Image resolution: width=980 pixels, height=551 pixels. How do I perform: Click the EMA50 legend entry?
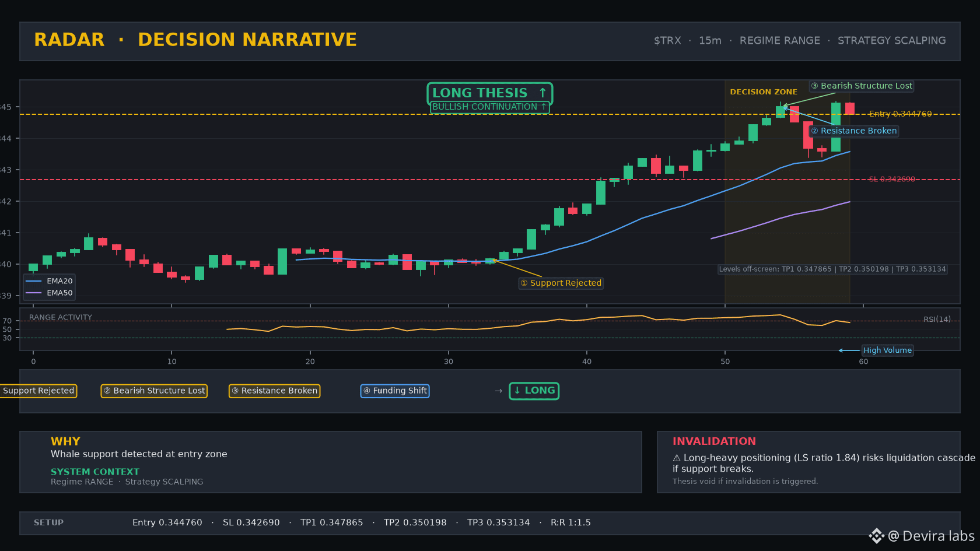(49, 293)
